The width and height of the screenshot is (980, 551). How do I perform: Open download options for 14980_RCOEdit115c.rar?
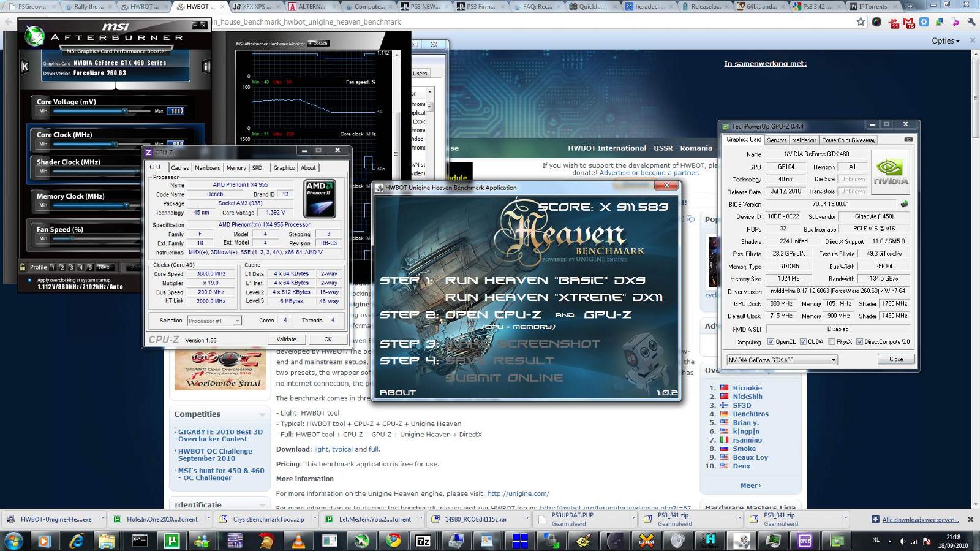click(x=527, y=519)
